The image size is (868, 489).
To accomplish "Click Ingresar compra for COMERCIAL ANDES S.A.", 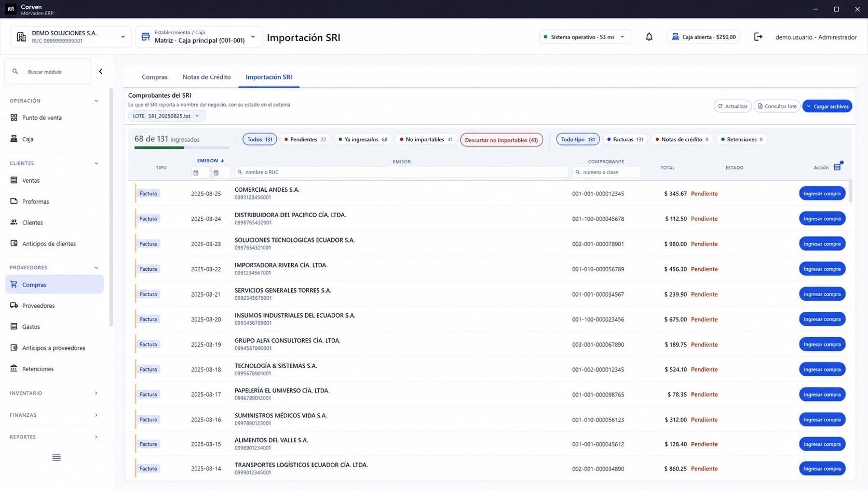I will coord(822,193).
